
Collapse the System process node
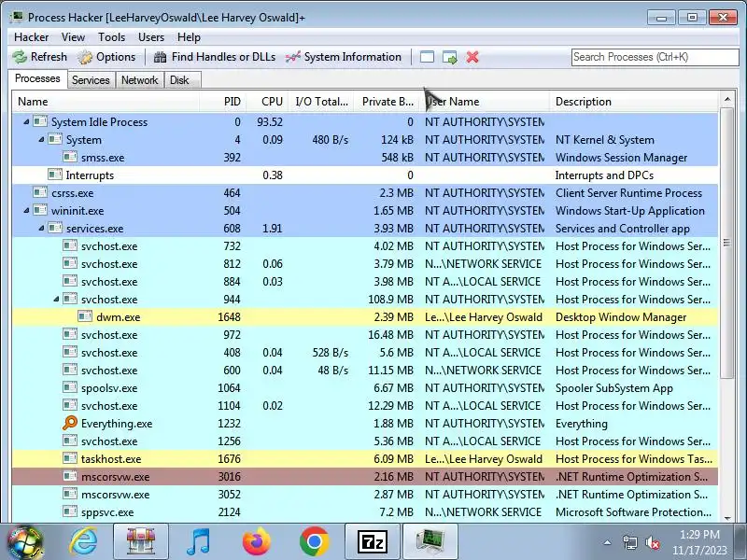[x=41, y=139]
